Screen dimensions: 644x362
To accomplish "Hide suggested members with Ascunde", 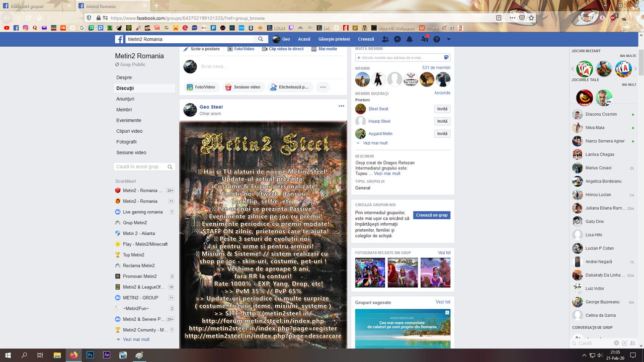I will click(x=442, y=93).
